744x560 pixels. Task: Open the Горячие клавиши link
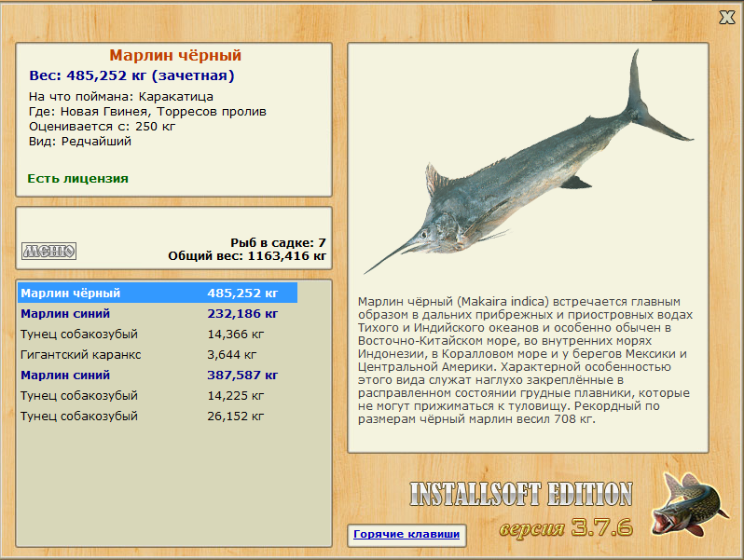pyautogui.click(x=406, y=534)
